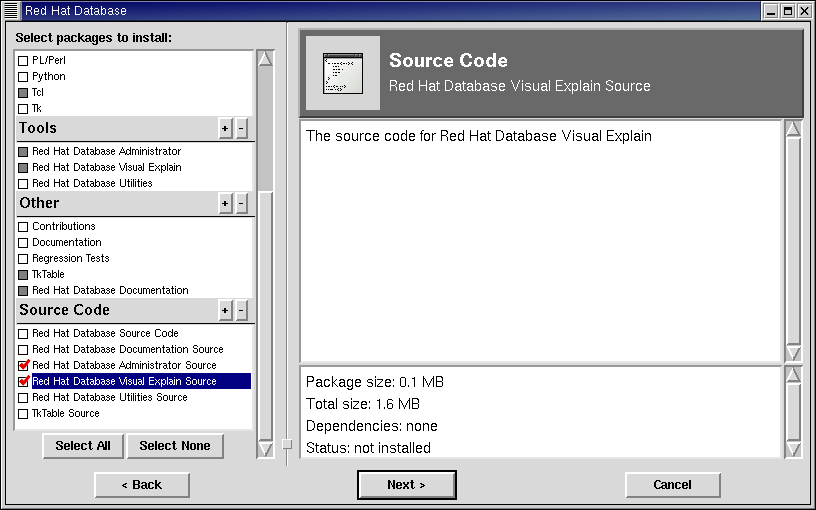This screenshot has height=510, width=816.
Task: Toggle the TkTable checkbox under Other
Action: (x=23, y=275)
